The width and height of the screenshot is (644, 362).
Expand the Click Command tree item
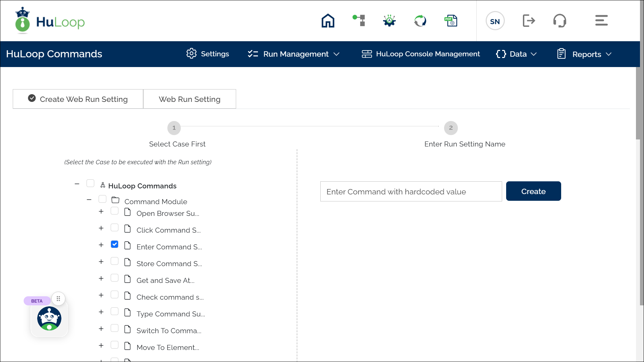[101, 228]
